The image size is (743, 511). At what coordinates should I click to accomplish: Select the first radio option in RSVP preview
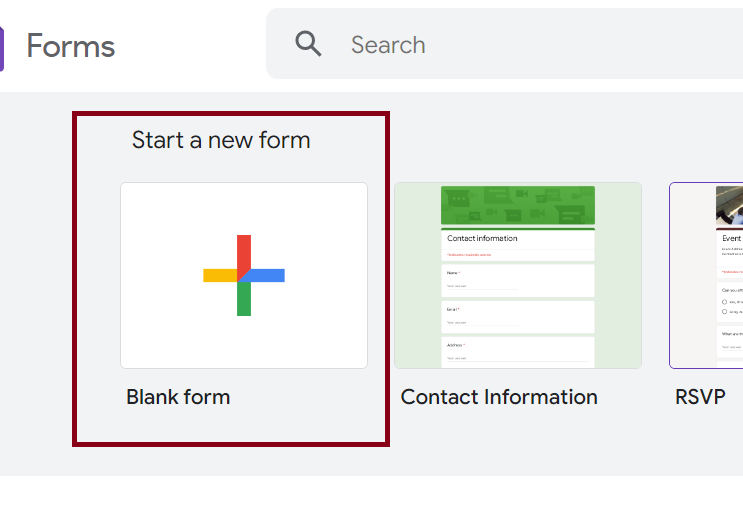(x=724, y=301)
